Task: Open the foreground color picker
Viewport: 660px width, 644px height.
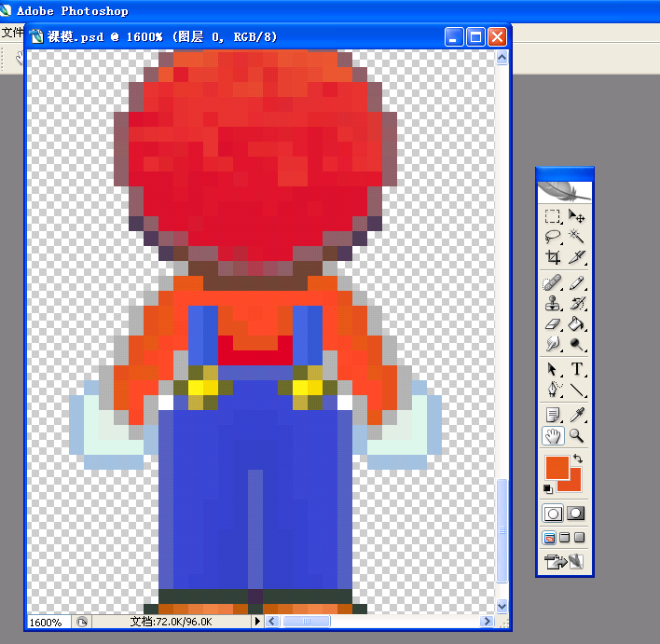Action: (557, 468)
